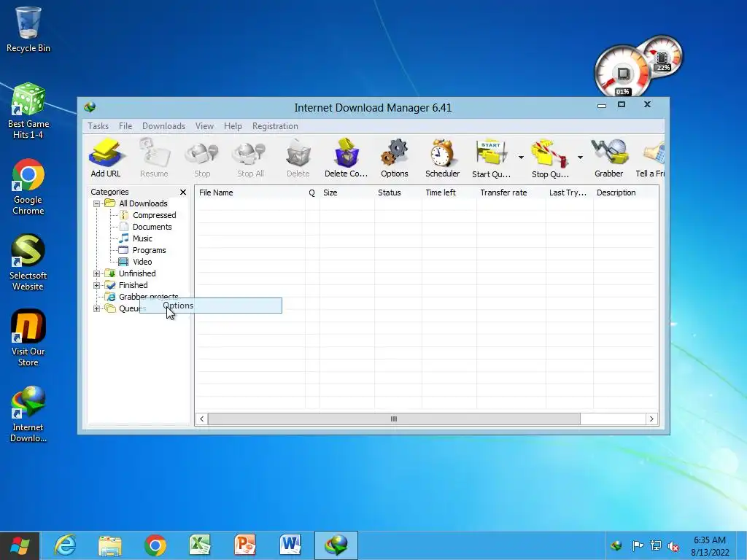Open the Windows Start button
The image size is (747, 560).
point(20,545)
